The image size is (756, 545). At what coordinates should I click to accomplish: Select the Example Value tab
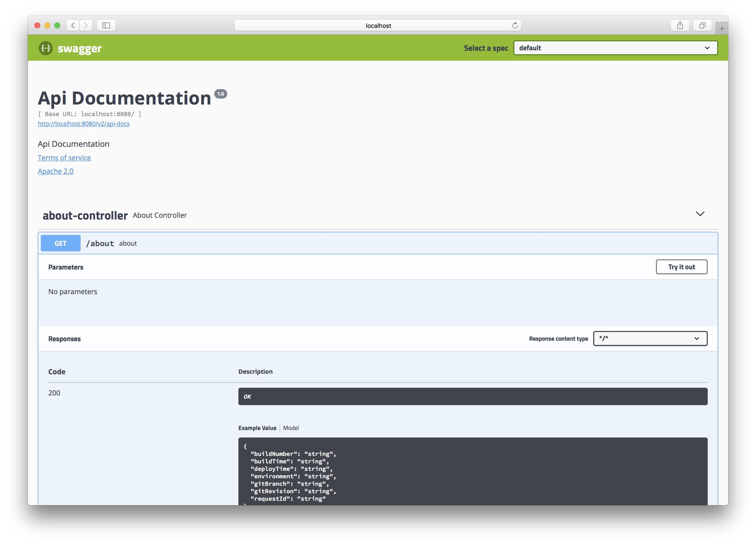(x=257, y=428)
